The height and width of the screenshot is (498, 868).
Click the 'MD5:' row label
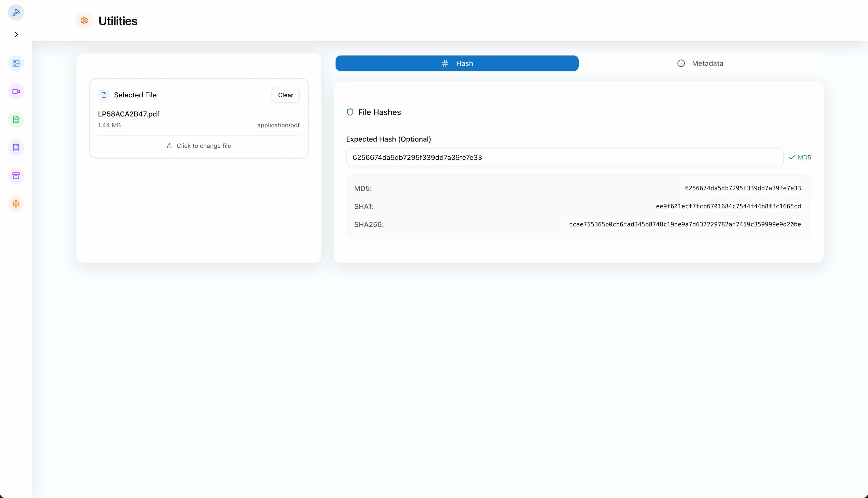tap(363, 189)
